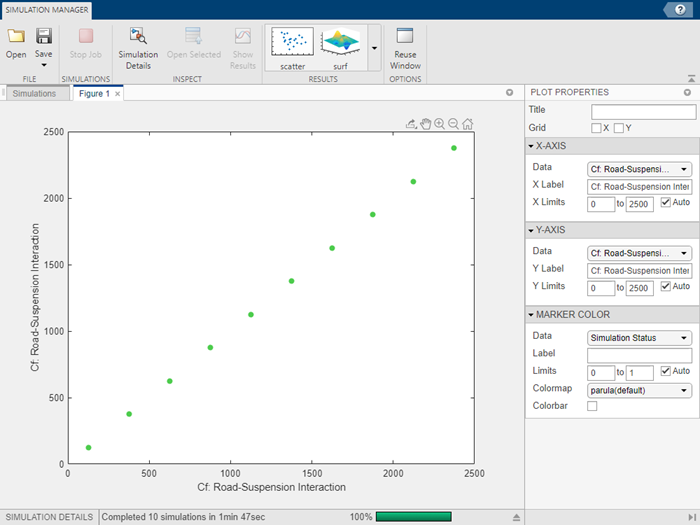Click the Title input field
This screenshot has width=700, height=525.
pyautogui.click(x=643, y=112)
